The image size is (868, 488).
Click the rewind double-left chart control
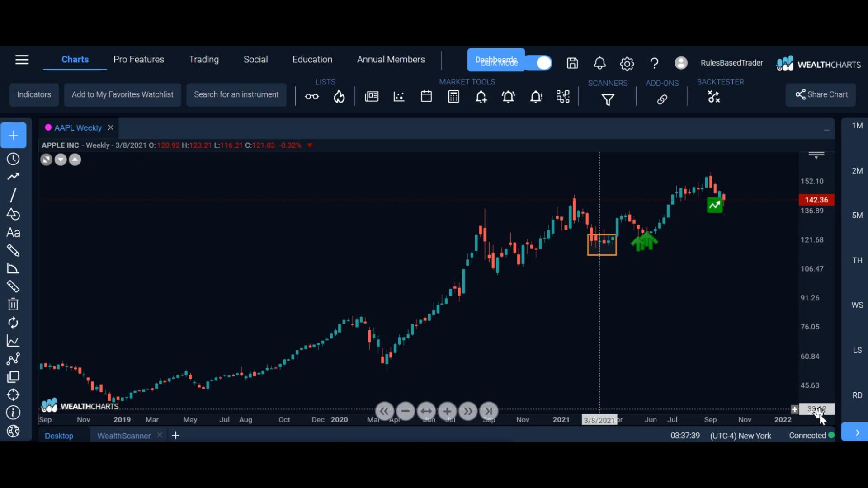[384, 411]
